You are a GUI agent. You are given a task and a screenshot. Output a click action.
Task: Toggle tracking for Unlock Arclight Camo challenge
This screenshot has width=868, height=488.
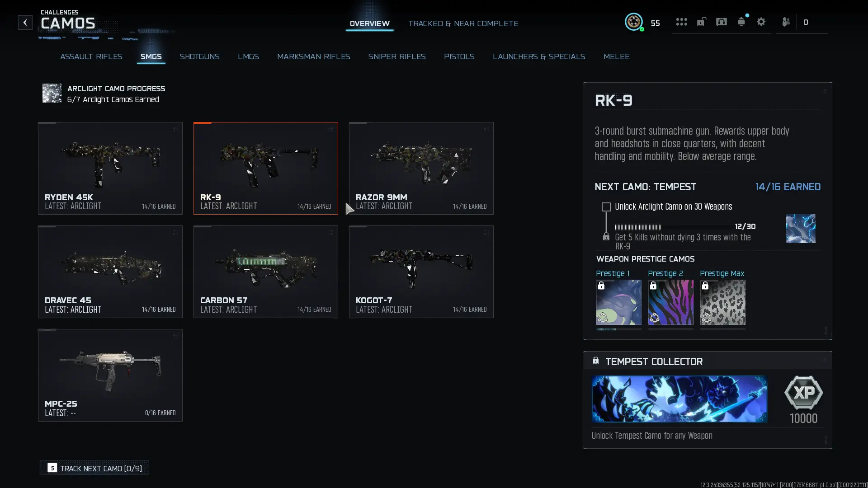606,207
